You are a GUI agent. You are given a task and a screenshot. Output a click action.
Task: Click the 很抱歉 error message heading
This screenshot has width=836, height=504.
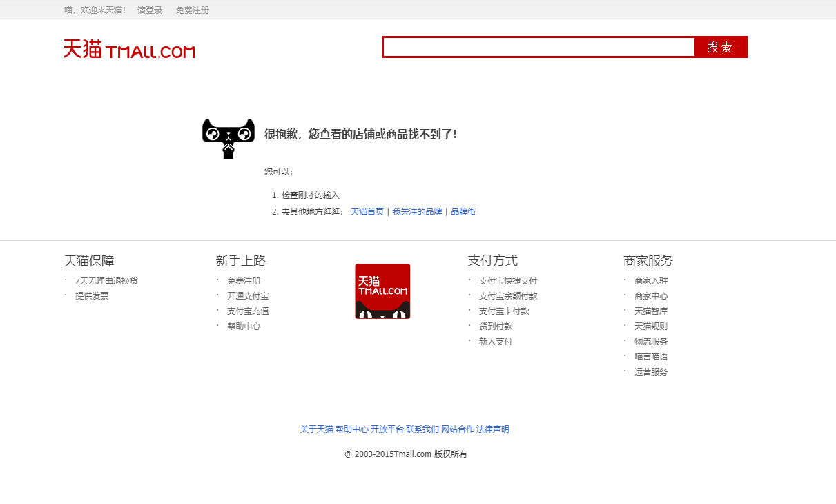(360, 135)
